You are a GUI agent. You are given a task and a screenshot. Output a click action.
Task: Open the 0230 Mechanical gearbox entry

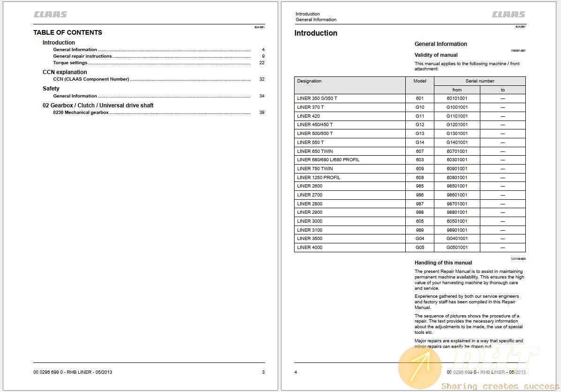159,113
